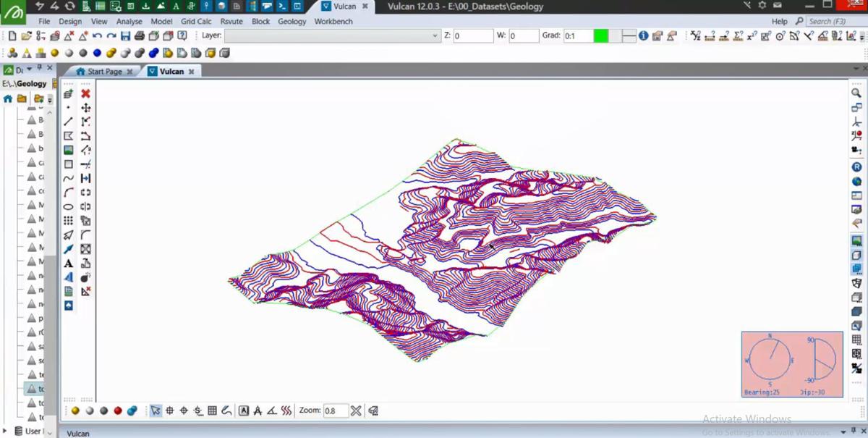868x438 pixels.
Task: Click the redo arrow icon
Action: pyautogui.click(x=111, y=35)
